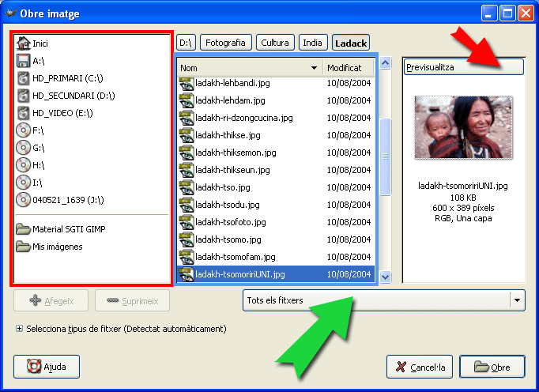
Task: Click the ladakh-ri-dzongcucina.jpg file icon
Action: (187, 118)
